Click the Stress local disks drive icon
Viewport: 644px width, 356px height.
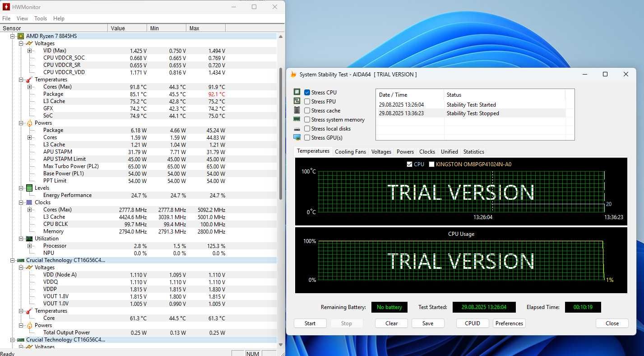[297, 129]
